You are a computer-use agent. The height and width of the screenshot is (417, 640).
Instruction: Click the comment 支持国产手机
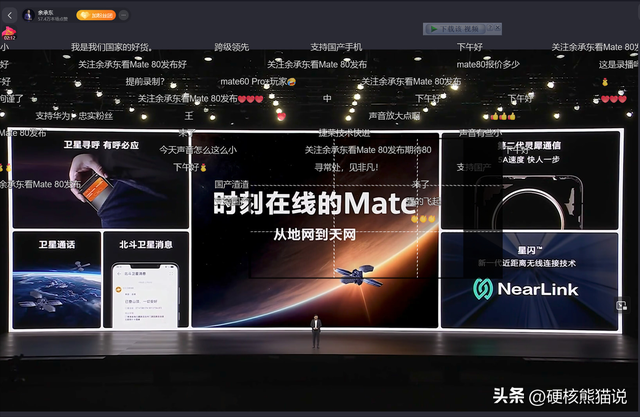(x=336, y=47)
